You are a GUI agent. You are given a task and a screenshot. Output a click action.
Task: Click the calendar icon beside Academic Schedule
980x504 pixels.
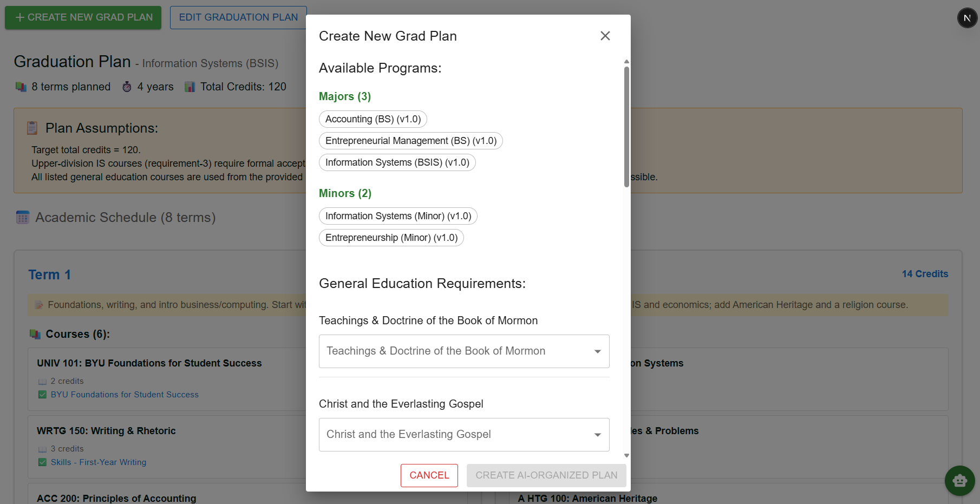point(23,218)
